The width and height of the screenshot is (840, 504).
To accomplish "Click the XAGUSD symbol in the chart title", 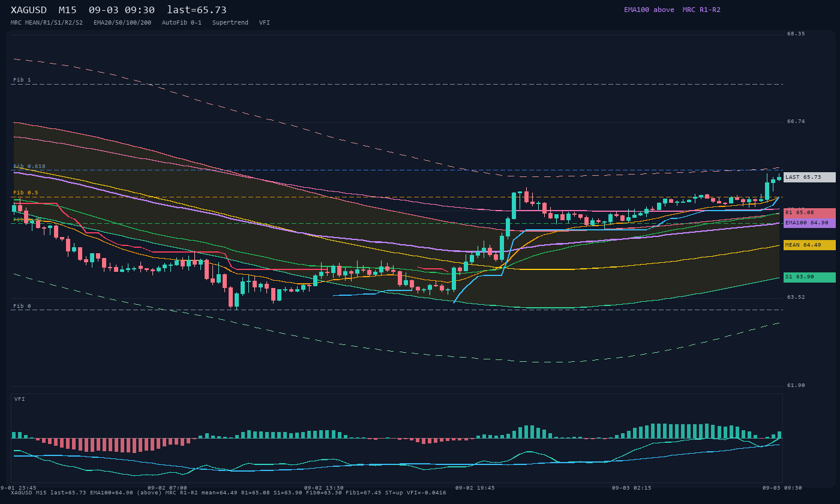I will click(29, 10).
